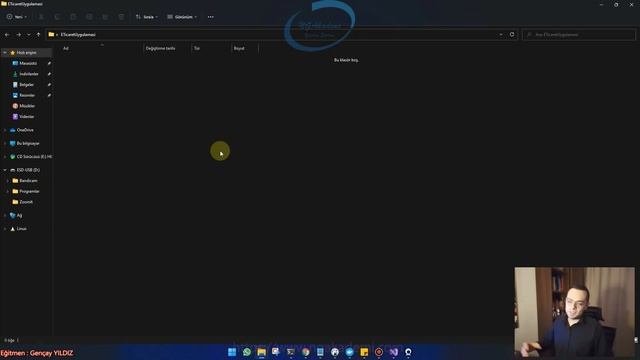The height and width of the screenshot is (360, 640).
Task: Open WhatsApp from the taskbar
Action: pos(247,352)
